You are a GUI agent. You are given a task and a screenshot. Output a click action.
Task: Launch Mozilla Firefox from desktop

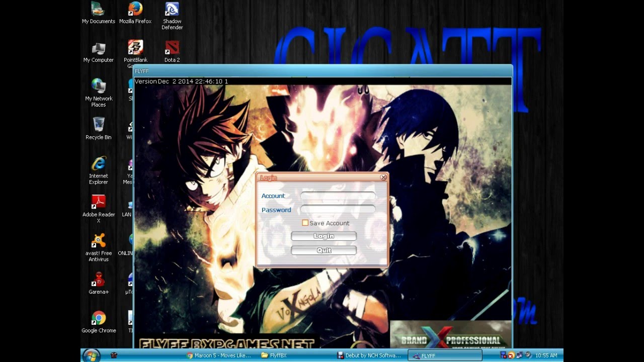pyautogui.click(x=135, y=13)
